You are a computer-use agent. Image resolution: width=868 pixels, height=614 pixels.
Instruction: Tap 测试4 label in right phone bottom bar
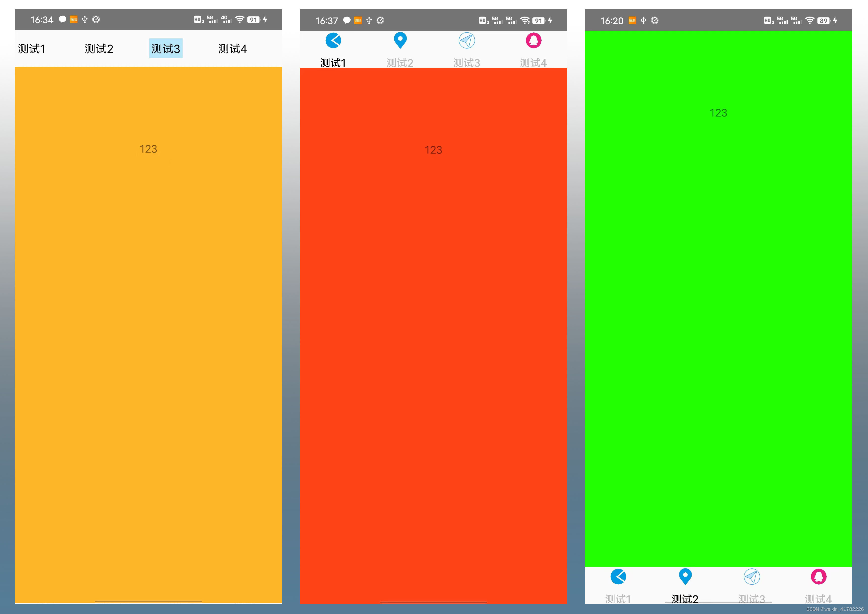[x=819, y=599]
